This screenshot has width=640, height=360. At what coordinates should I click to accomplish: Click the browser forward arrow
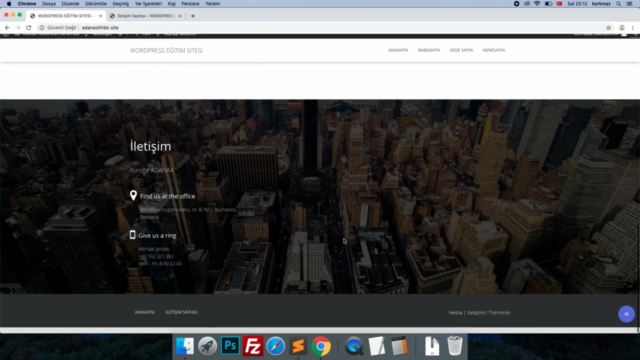coord(18,28)
